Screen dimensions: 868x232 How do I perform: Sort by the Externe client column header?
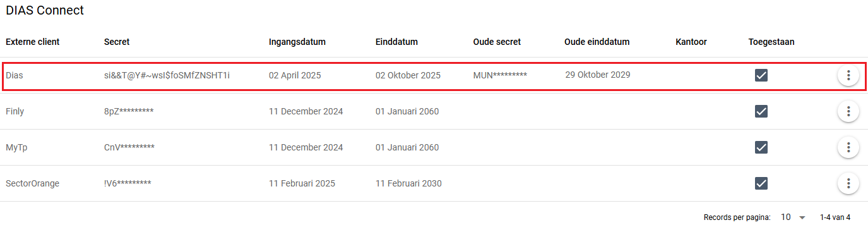click(x=33, y=42)
